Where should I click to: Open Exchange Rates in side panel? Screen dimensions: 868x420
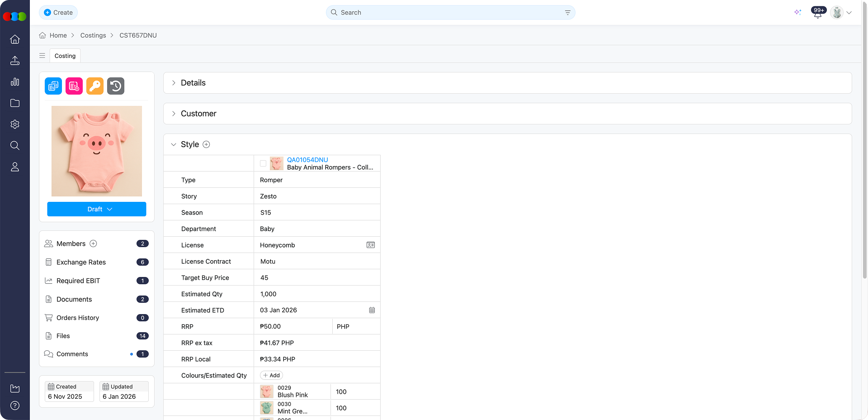pyautogui.click(x=81, y=262)
